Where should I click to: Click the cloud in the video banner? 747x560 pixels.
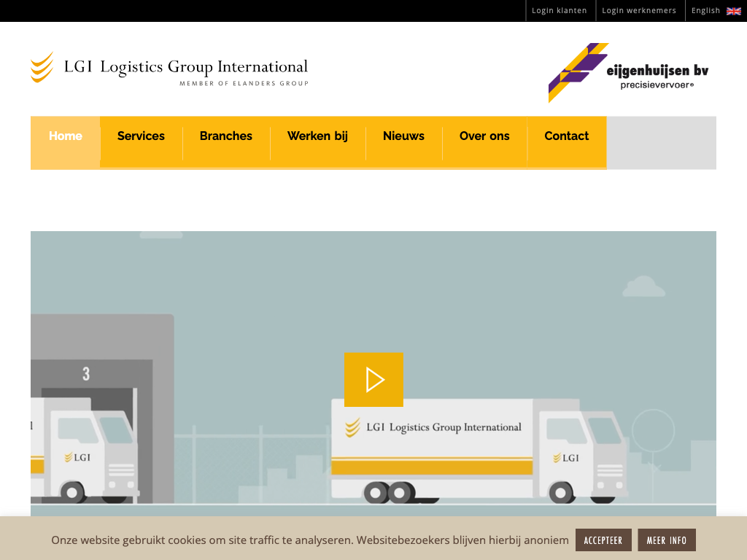click(x=643, y=287)
